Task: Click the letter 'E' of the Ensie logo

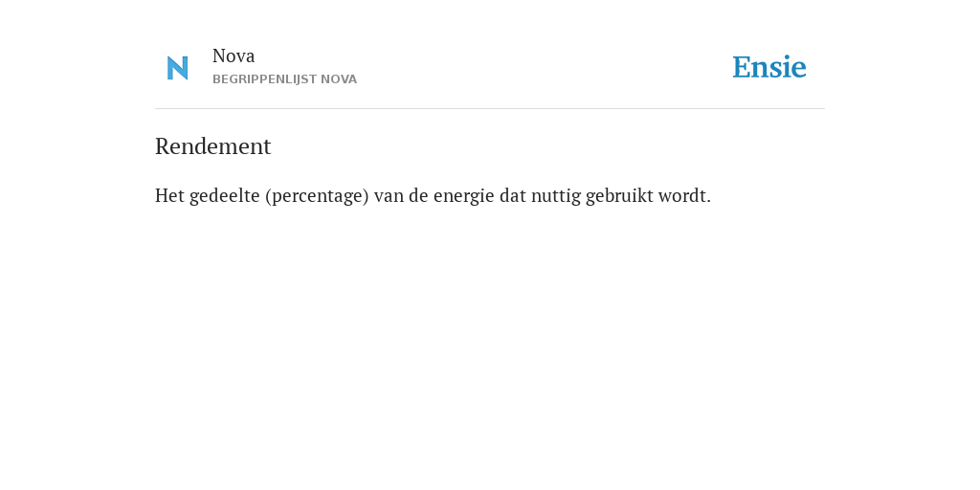Action: point(742,67)
